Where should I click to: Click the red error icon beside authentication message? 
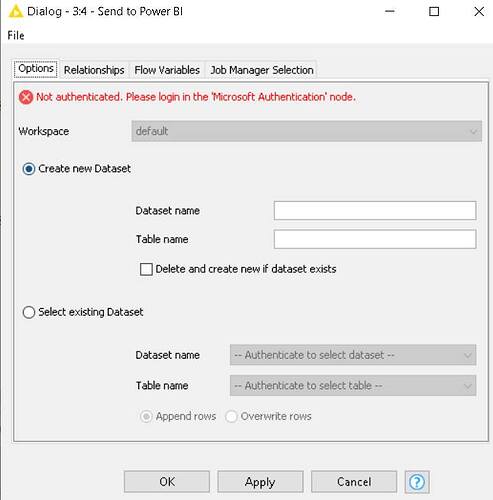pyautogui.click(x=26, y=97)
